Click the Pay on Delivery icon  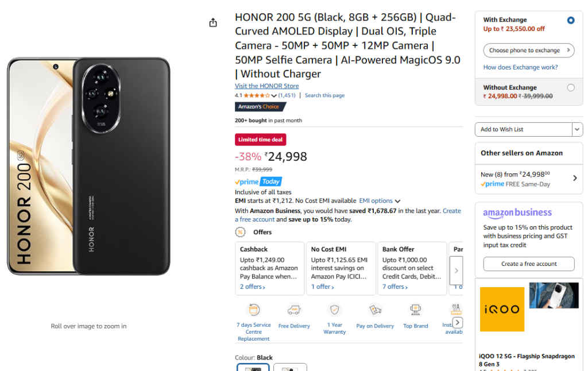375,309
